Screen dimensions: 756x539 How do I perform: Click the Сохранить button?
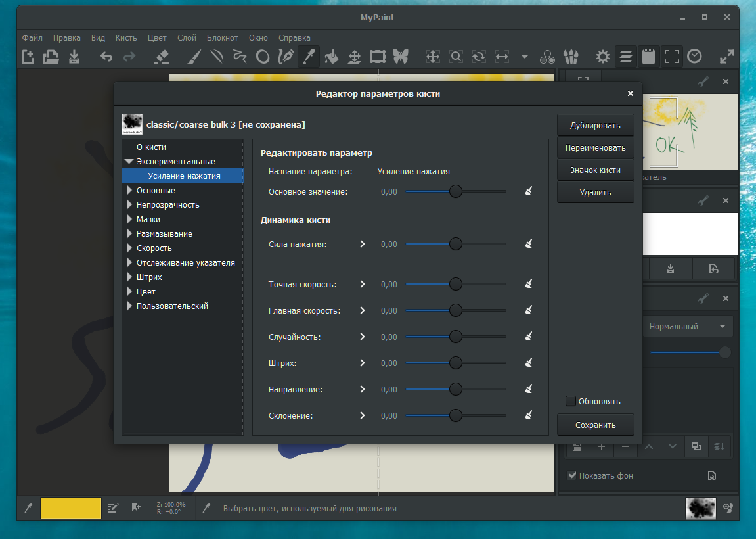click(596, 425)
